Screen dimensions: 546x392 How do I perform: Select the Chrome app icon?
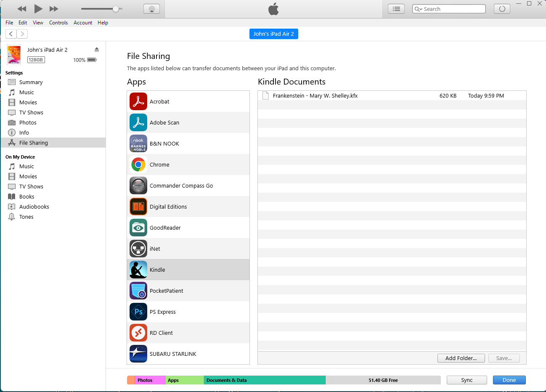pyautogui.click(x=138, y=164)
